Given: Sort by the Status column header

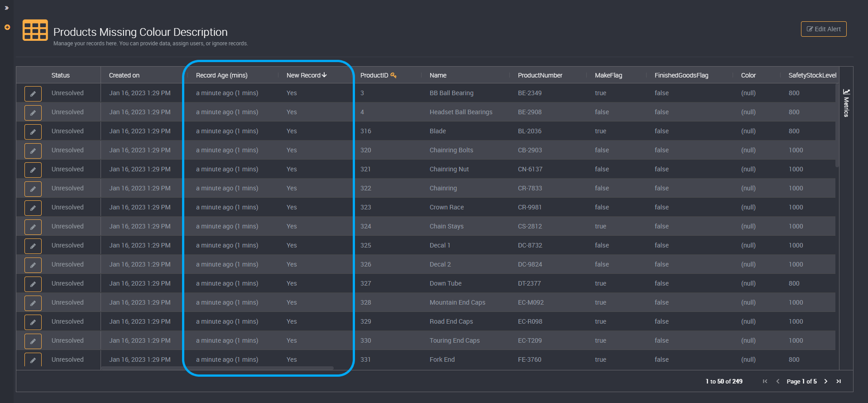Looking at the screenshot, I should click(61, 75).
